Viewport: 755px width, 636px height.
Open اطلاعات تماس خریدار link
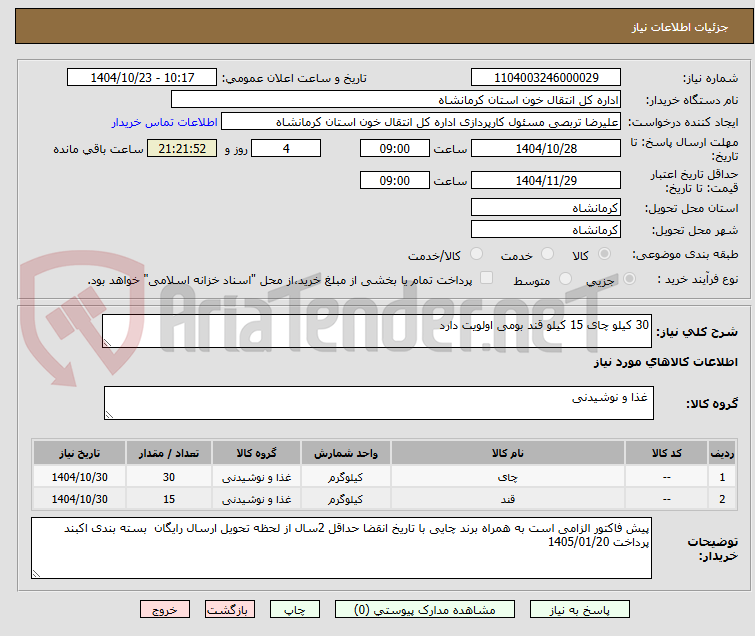[165, 122]
